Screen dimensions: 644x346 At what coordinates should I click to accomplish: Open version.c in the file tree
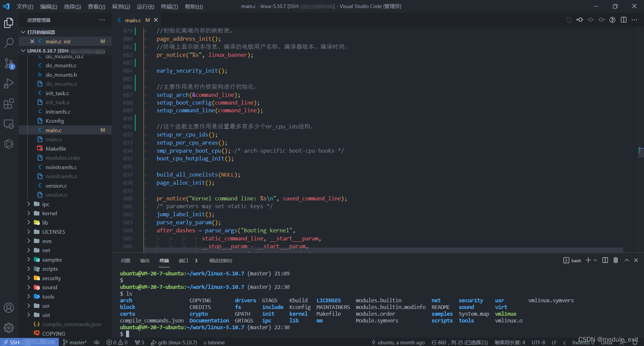(x=65, y=186)
